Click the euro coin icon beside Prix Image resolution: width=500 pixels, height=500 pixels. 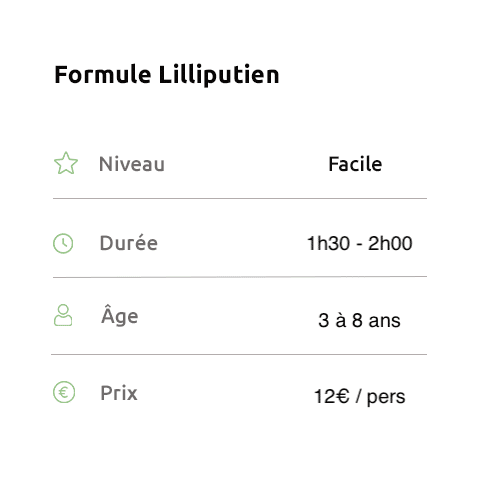pyautogui.click(x=64, y=392)
